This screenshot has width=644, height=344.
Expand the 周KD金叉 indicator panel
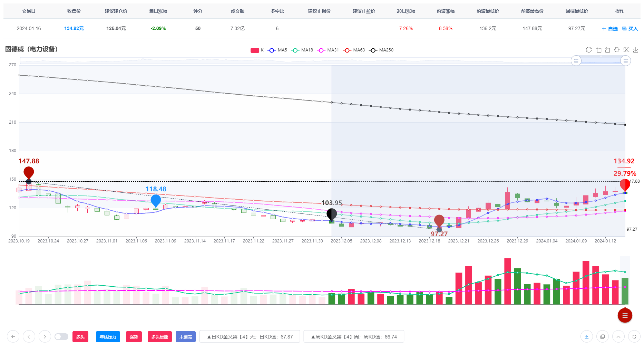click(x=354, y=337)
